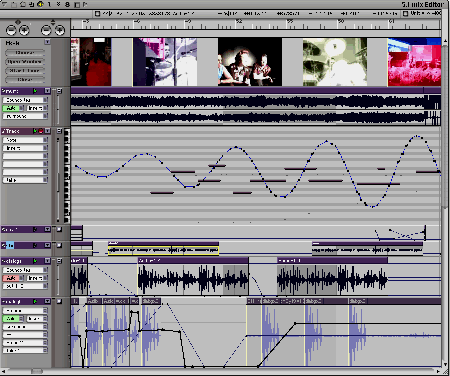This screenshot has height=376, width=450.
Task: Click the track-size icon beside the bottom audio track
Action: point(60,301)
